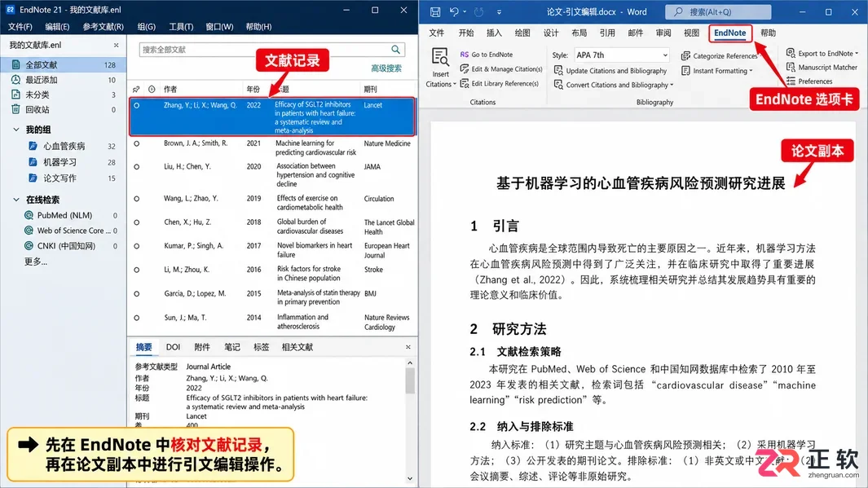Toggle read status of Brown, J. A. record

pyautogui.click(x=137, y=143)
